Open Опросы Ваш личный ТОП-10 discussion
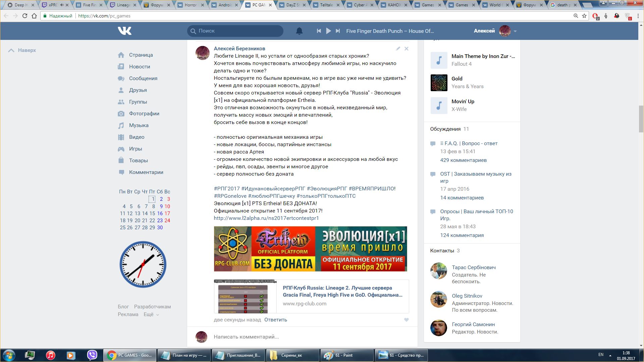Screen dimensions: 644x362 (477, 215)
